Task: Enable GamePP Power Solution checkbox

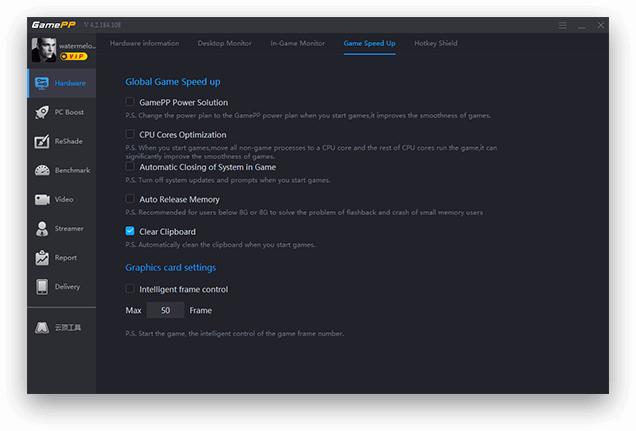Action: click(130, 102)
